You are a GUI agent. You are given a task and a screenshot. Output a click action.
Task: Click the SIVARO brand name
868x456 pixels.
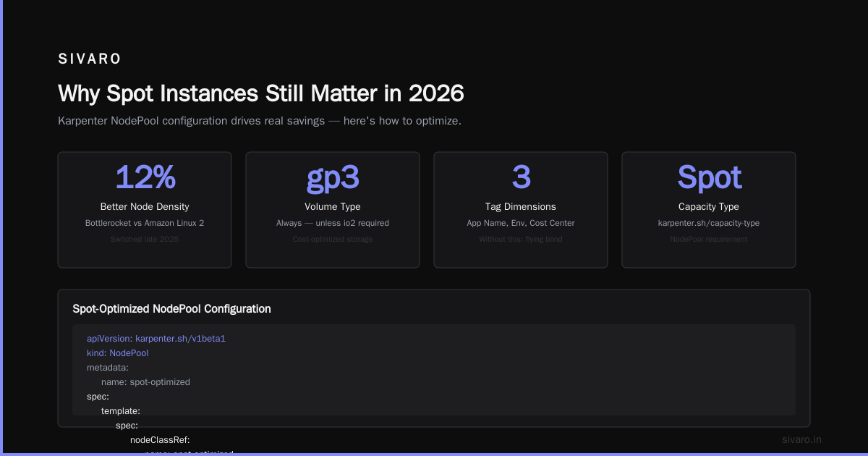pyautogui.click(x=90, y=59)
